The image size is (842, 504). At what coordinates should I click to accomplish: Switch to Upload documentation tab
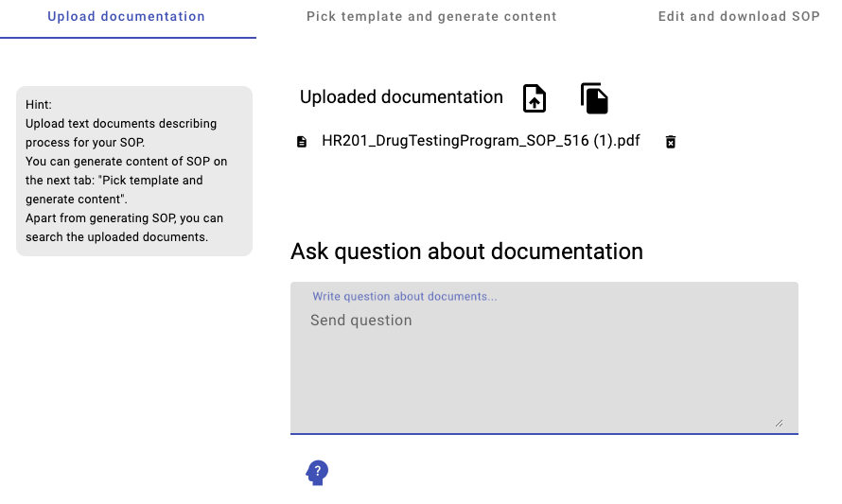[127, 17]
